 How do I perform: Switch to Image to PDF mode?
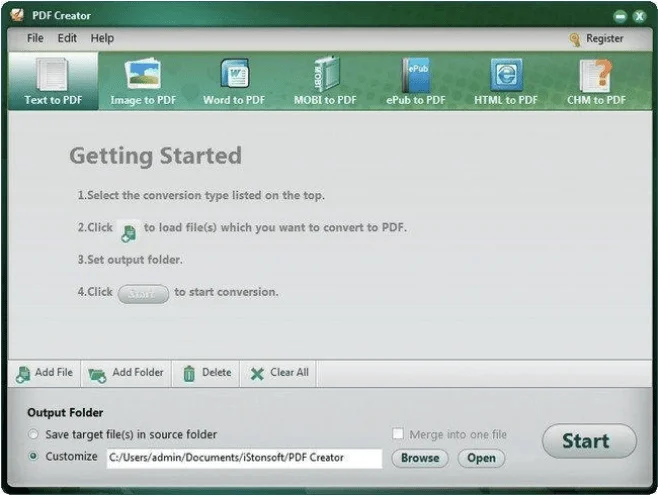tap(143, 81)
